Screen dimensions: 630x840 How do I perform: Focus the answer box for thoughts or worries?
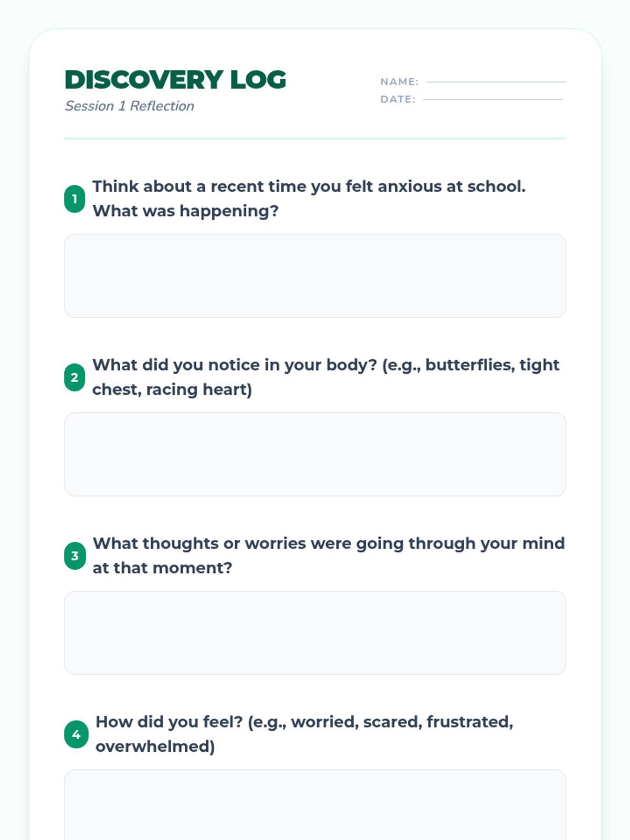(x=315, y=633)
